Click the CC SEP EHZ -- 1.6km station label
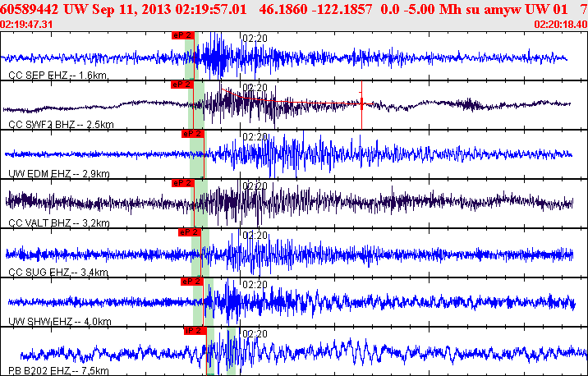Viewport: 588px width, 376px height. pos(57,76)
